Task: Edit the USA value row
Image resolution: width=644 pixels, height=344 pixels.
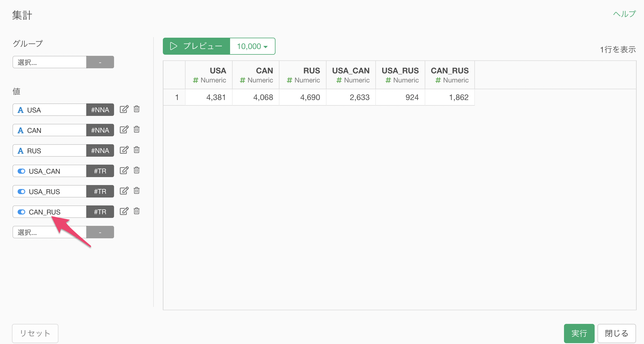Action: 124,109
